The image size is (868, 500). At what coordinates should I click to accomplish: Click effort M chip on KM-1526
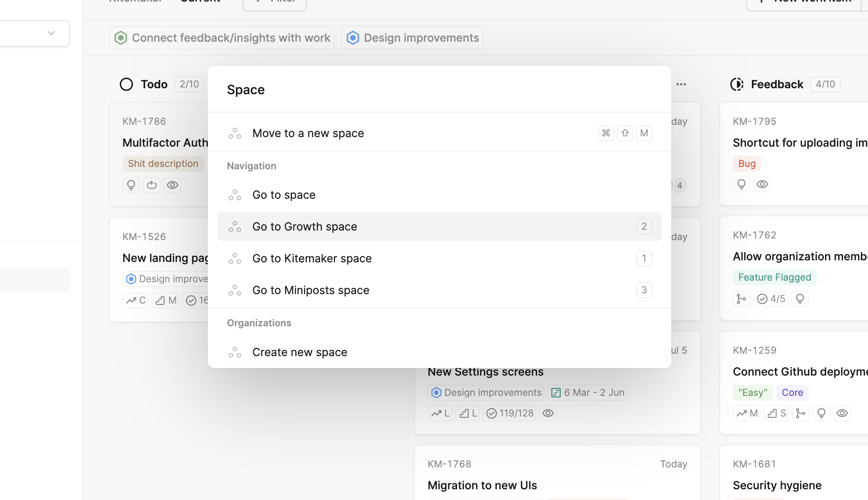click(x=166, y=300)
